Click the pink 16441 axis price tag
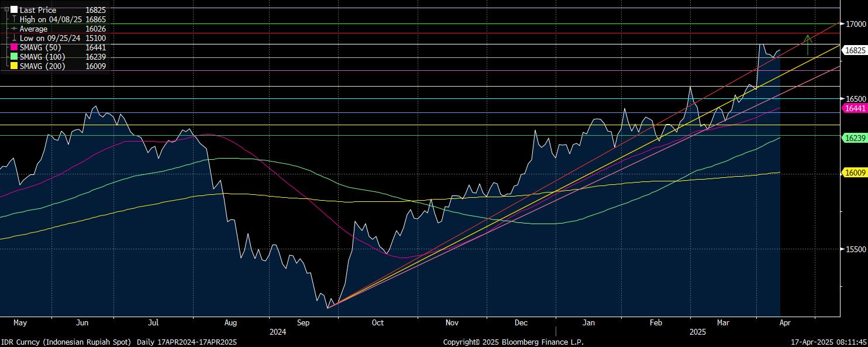The height and width of the screenshot is (347, 868). (855, 108)
